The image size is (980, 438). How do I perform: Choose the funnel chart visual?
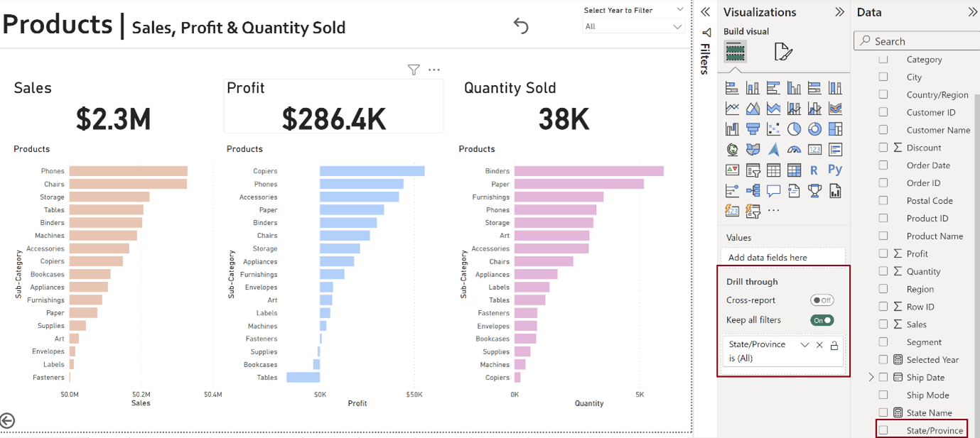coord(753,129)
